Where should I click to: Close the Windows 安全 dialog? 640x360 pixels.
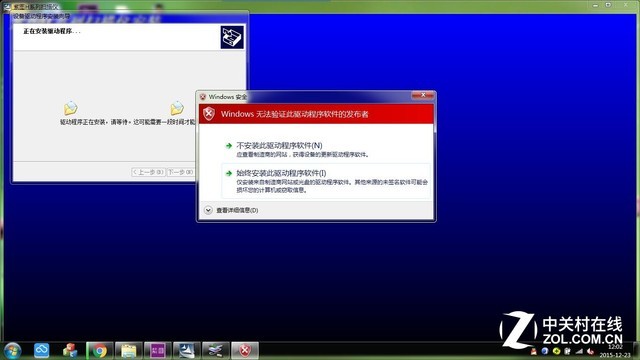(x=422, y=95)
